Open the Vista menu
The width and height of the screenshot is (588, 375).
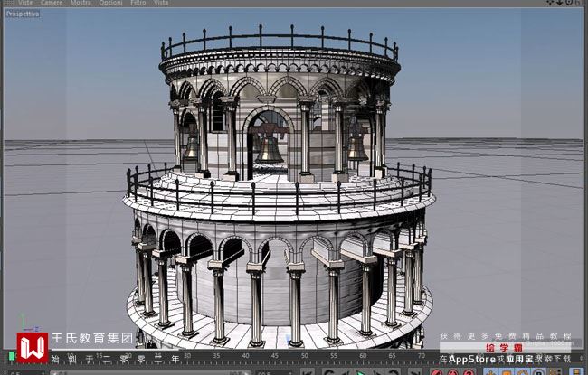click(161, 2)
